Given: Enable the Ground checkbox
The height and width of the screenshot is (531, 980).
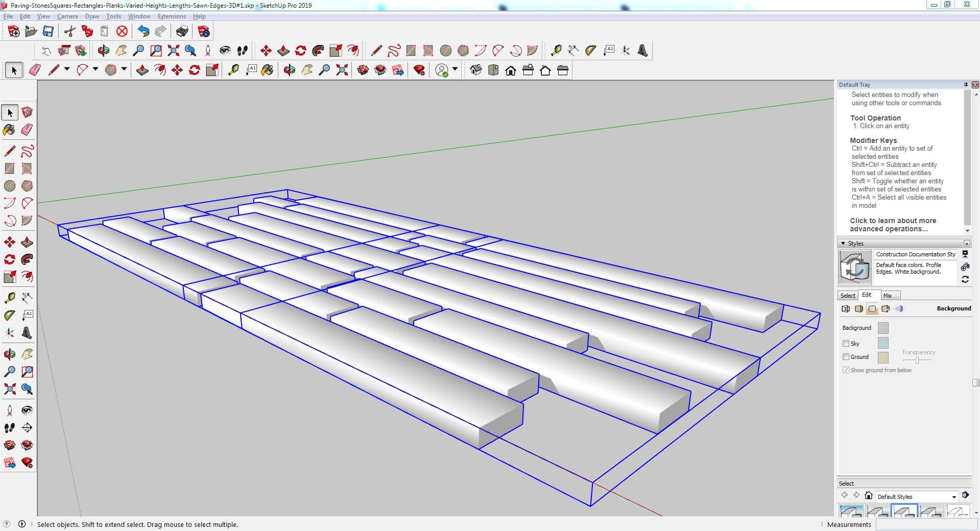Looking at the screenshot, I should tap(846, 357).
